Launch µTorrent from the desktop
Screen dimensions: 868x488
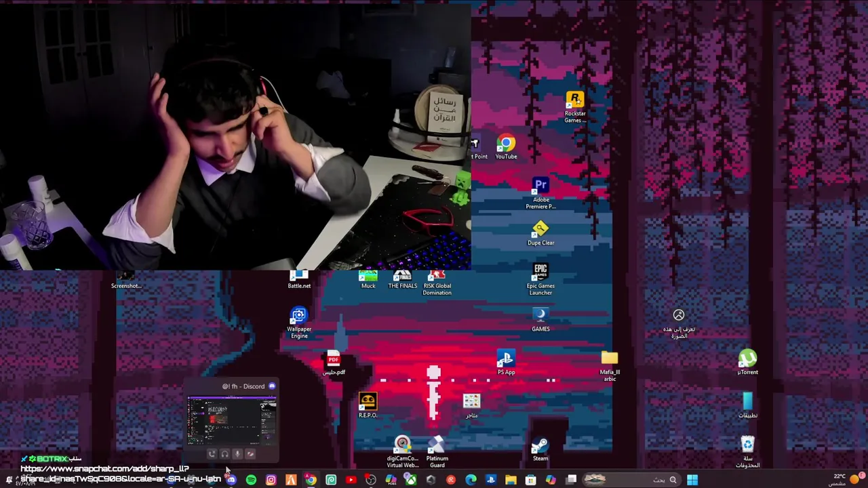click(747, 363)
